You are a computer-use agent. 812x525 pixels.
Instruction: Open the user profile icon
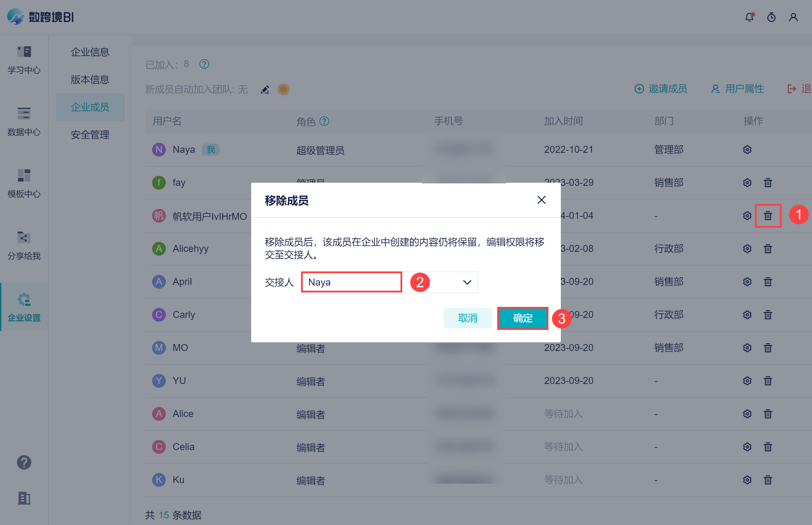793,17
